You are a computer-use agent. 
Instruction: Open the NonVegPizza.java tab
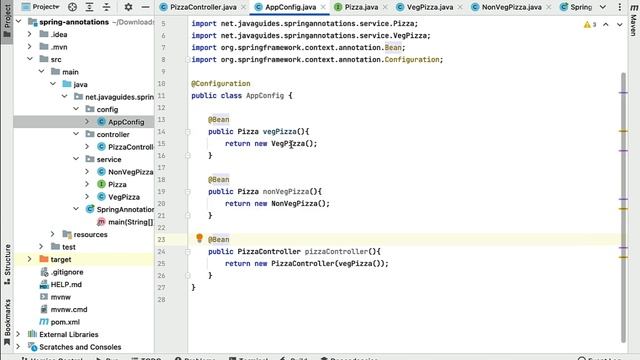point(511,7)
